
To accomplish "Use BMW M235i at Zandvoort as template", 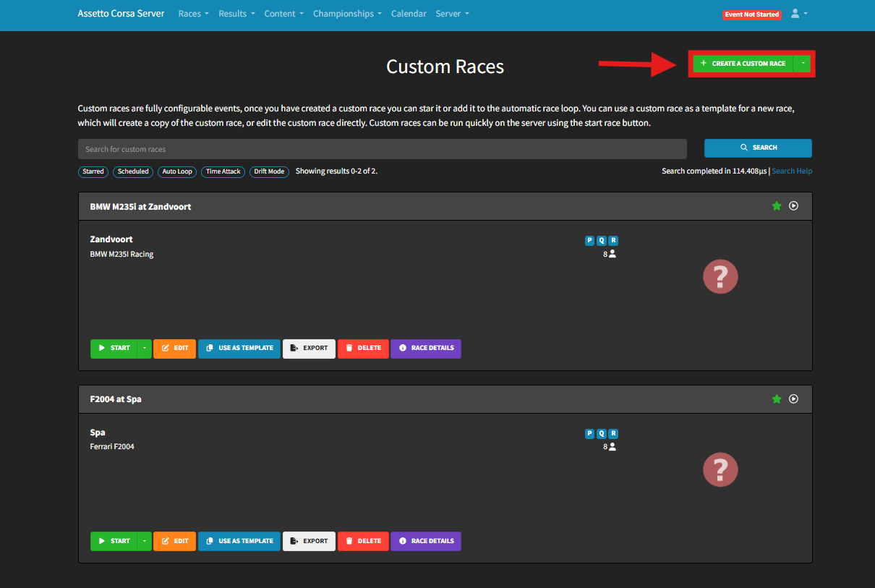I will click(239, 348).
